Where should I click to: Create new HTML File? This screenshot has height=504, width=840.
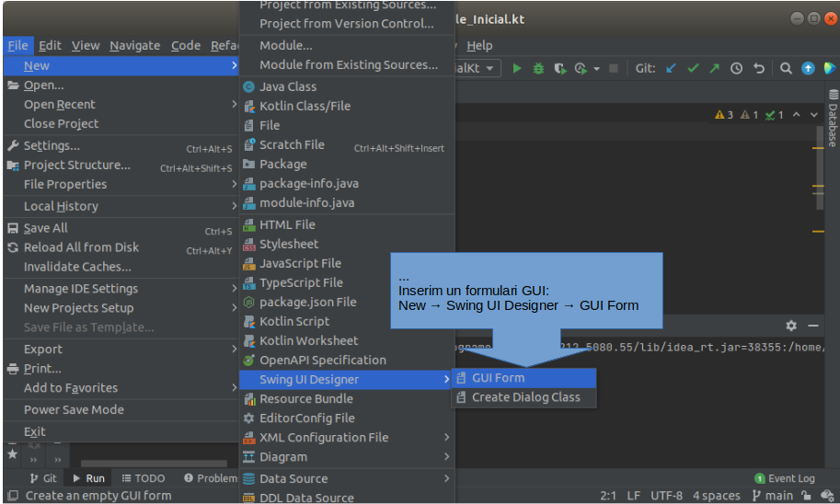(347, 225)
